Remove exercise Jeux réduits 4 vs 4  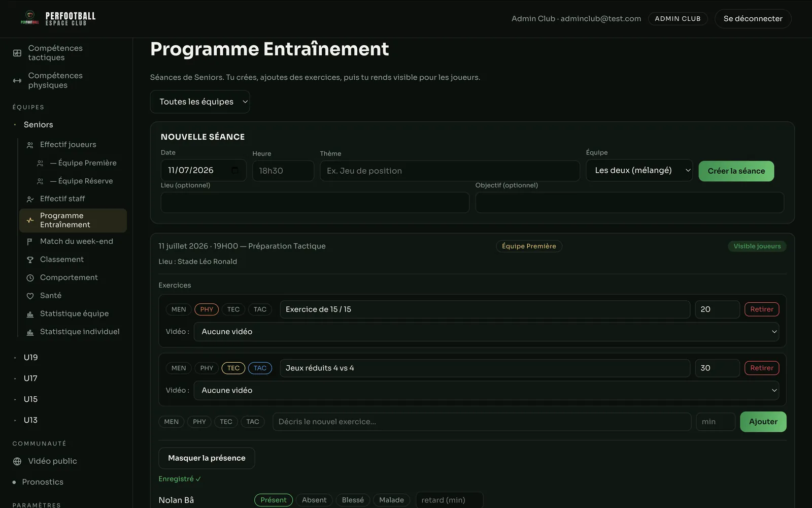(762, 368)
